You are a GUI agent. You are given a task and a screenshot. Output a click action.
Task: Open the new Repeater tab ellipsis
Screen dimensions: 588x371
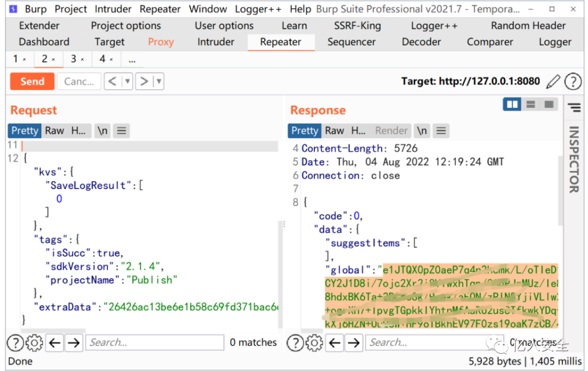pyautogui.click(x=132, y=60)
